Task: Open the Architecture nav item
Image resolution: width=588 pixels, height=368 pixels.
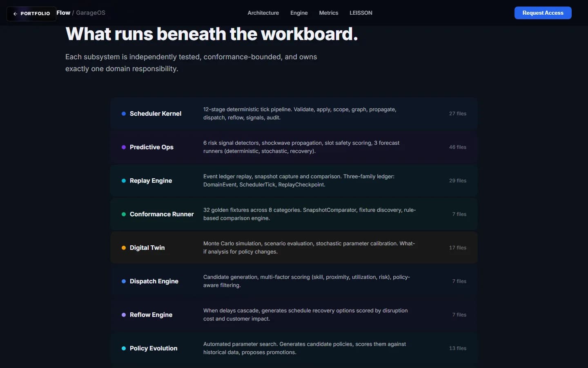Action: coord(263,13)
